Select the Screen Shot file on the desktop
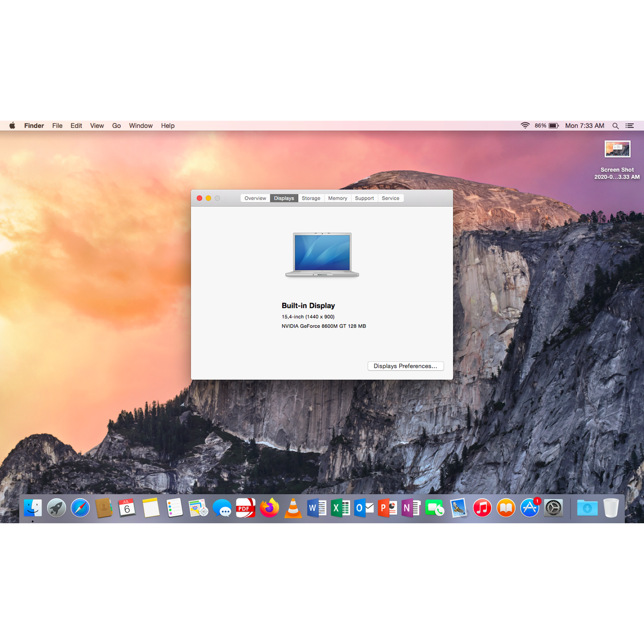The image size is (644, 644). point(617,149)
